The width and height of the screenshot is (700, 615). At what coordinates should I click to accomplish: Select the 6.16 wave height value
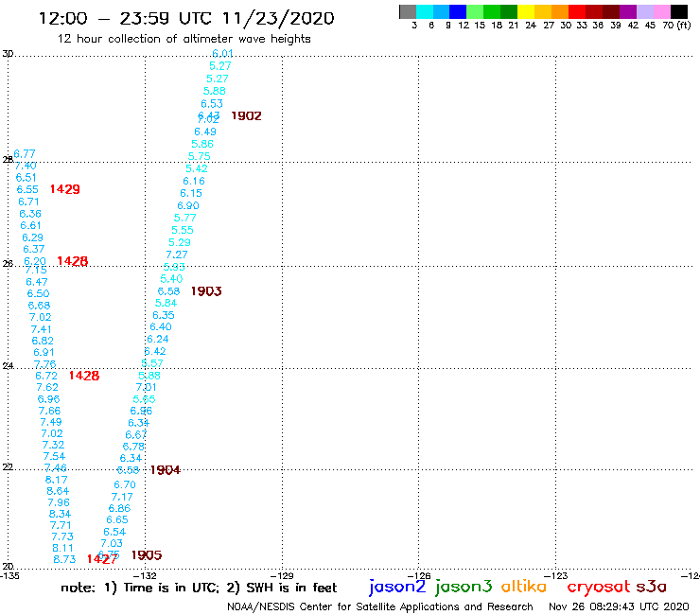point(194,182)
